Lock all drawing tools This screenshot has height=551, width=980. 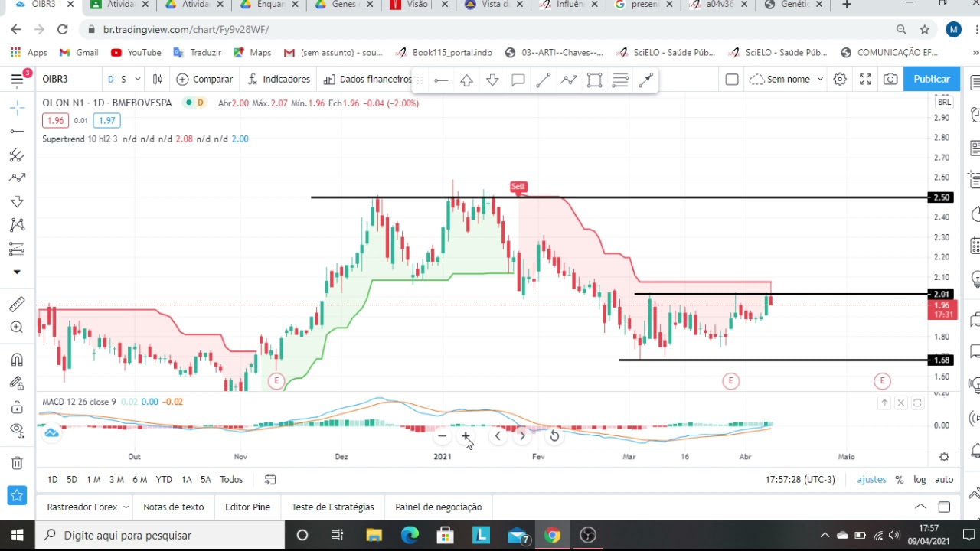(17, 407)
